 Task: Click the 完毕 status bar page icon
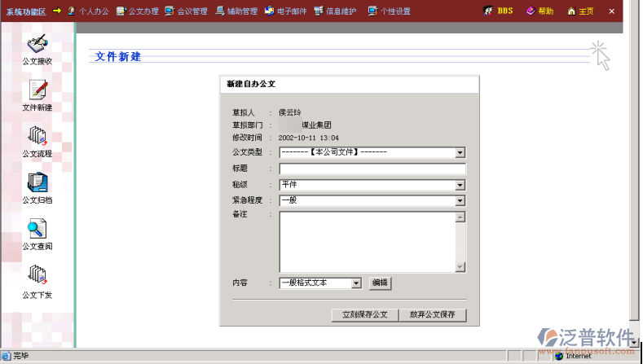(6, 355)
